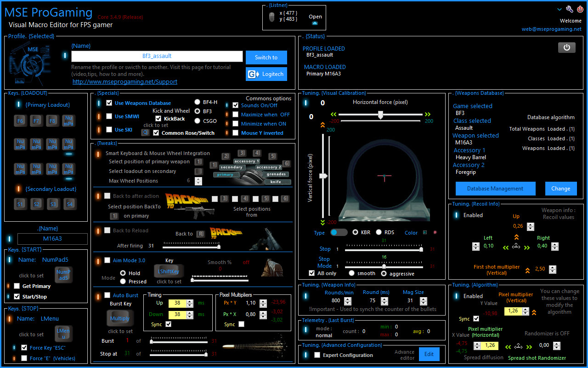Click the LShiftKey aim mode key
This screenshot has height=368, width=588.
[169, 271]
